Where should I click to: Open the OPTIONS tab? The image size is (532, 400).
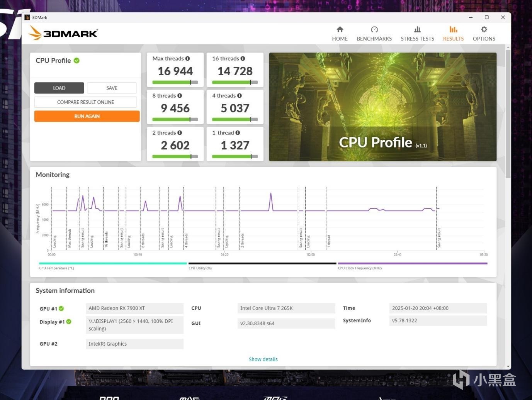(484, 34)
